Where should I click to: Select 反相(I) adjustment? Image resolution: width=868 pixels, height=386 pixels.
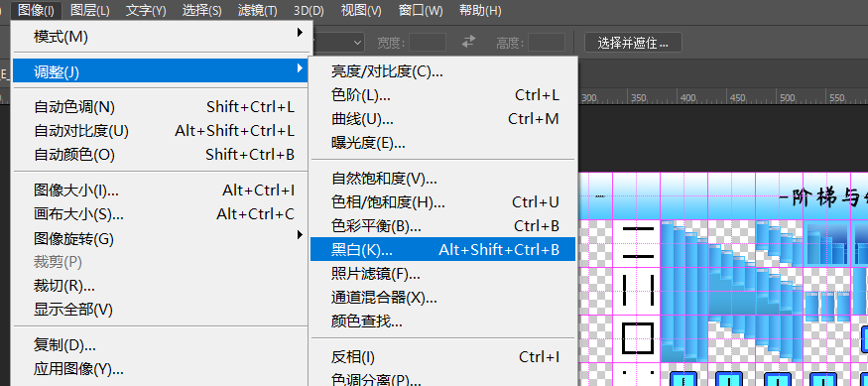(x=442, y=356)
